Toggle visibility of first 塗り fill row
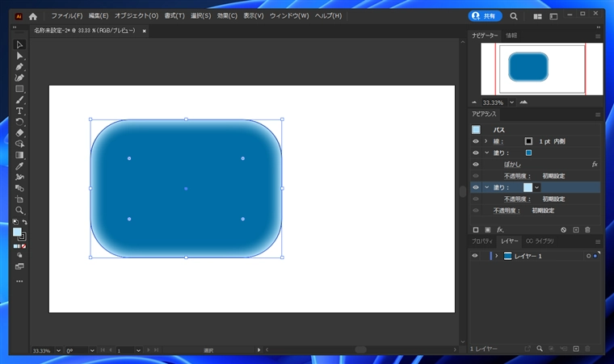This screenshot has height=364, width=614. point(475,153)
